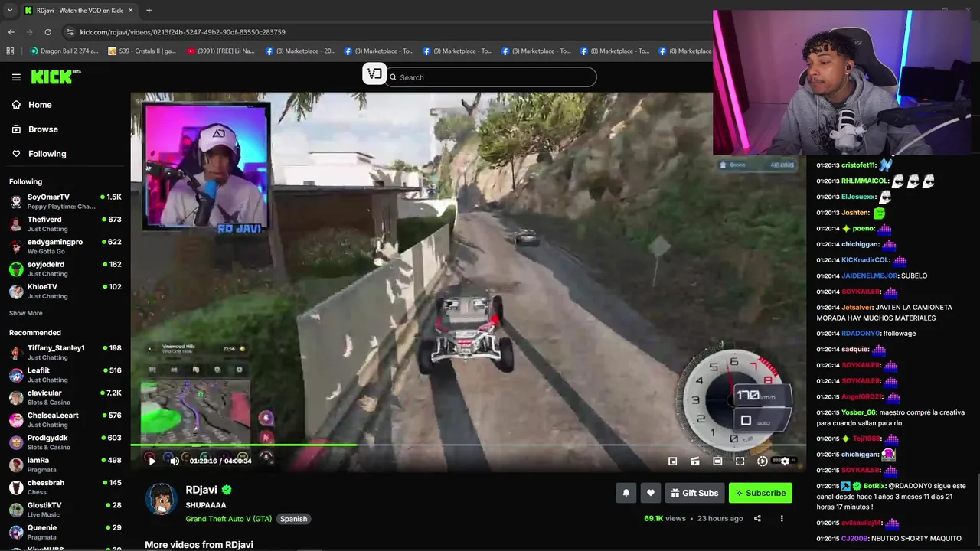
Task: Toggle play on the video player
Action: tap(152, 461)
